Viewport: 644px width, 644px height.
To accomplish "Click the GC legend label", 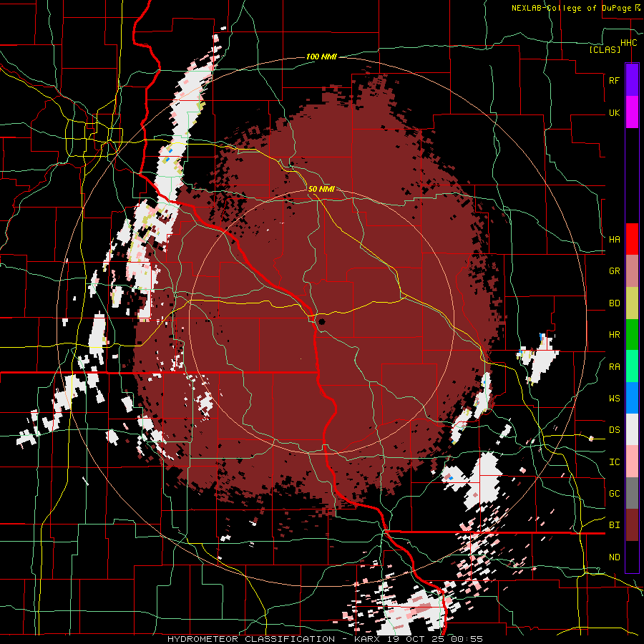I will coord(614,494).
